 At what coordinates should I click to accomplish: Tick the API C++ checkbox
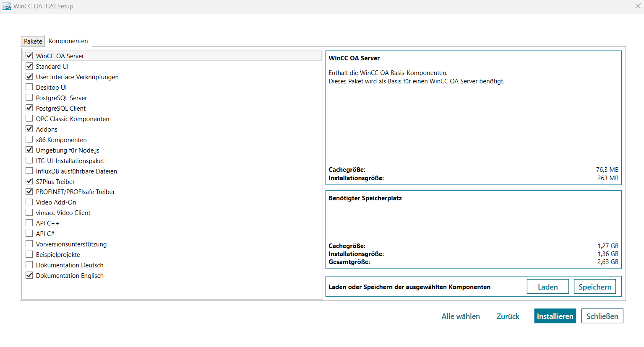click(29, 223)
